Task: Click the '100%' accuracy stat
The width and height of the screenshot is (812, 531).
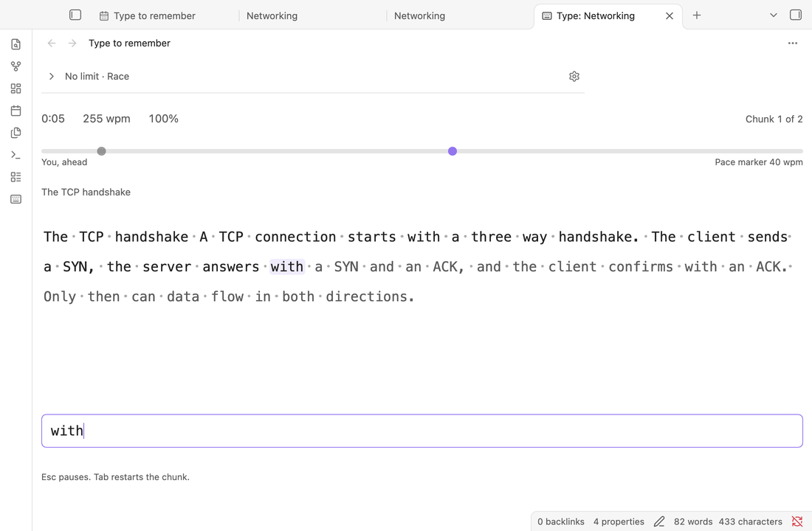Action: (164, 119)
